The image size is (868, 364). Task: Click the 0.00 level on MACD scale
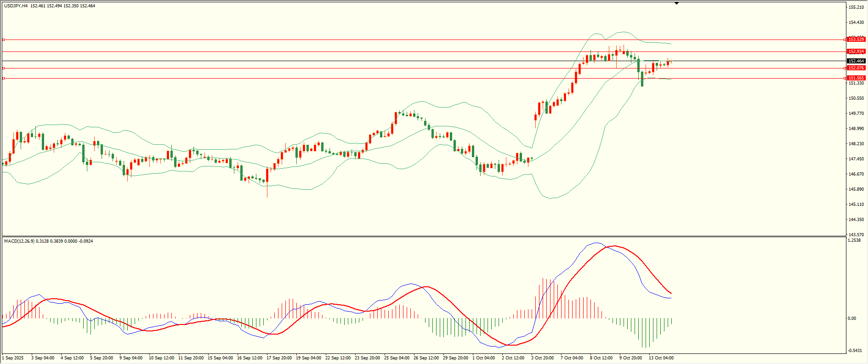851,318
